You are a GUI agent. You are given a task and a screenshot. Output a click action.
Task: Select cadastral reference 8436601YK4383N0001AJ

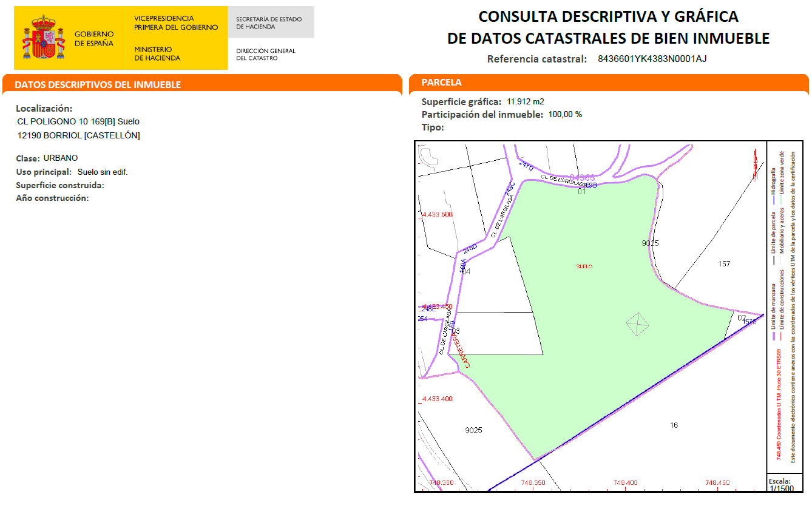tap(652, 59)
